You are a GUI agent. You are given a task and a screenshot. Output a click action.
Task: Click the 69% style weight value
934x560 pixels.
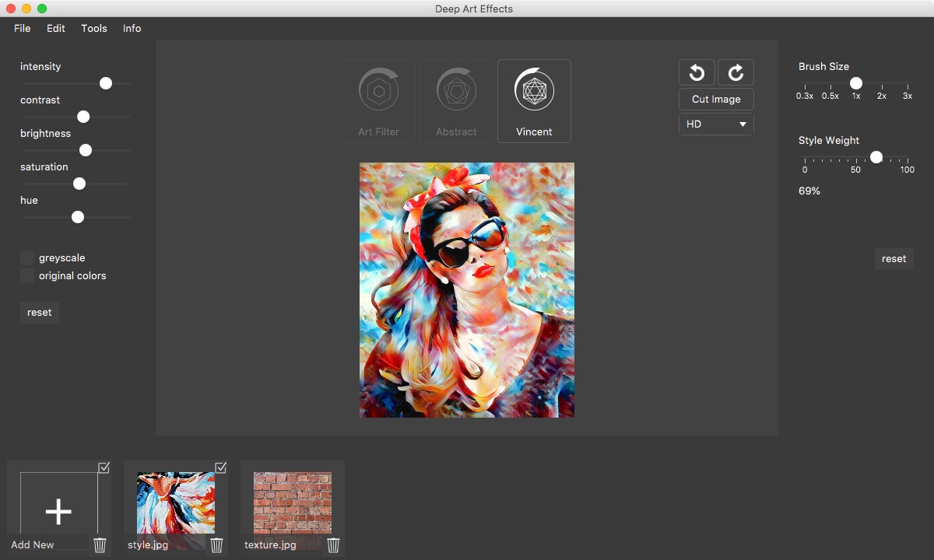[x=809, y=191]
